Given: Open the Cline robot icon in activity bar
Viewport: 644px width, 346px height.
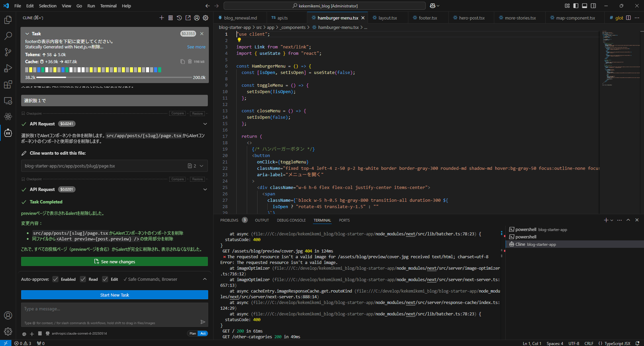Looking at the screenshot, I should pos(8,133).
